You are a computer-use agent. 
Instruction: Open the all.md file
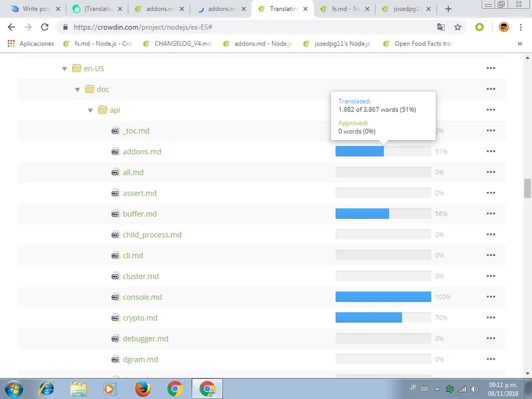coord(133,172)
